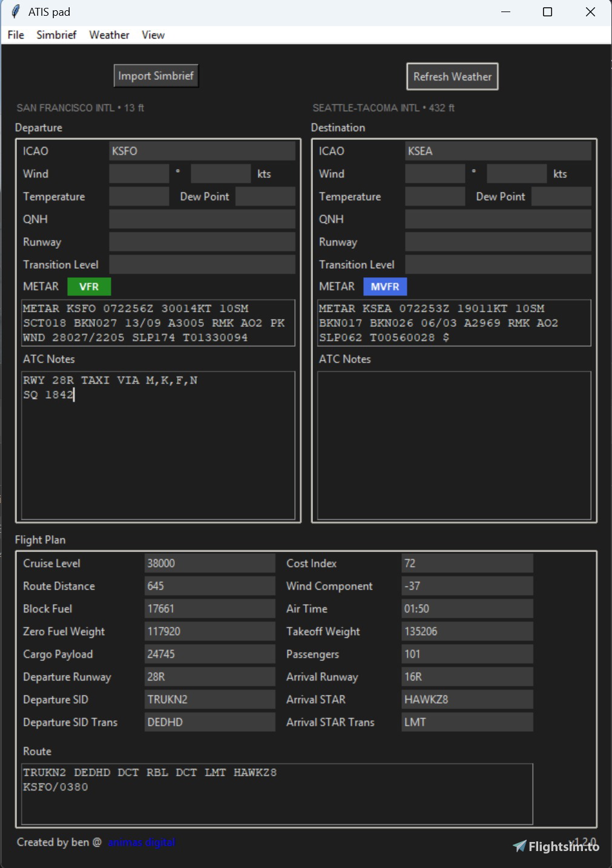Click the SEATTLE-TACOMA INTL airport label

(x=383, y=108)
